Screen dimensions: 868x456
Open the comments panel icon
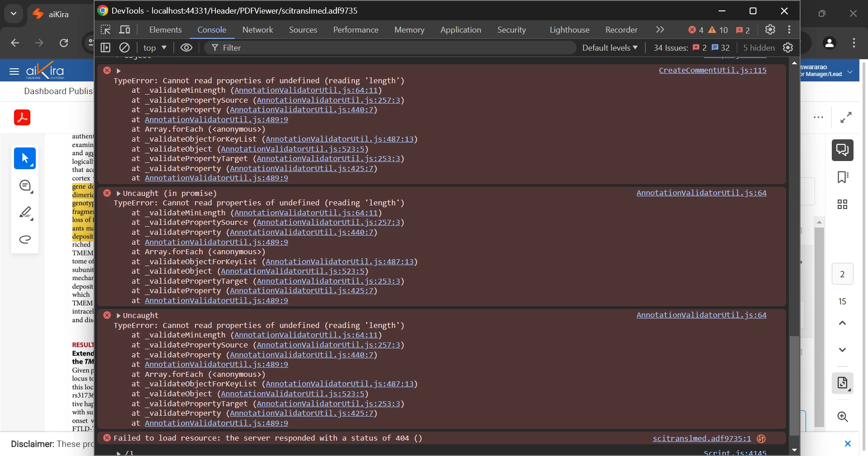pyautogui.click(x=842, y=150)
